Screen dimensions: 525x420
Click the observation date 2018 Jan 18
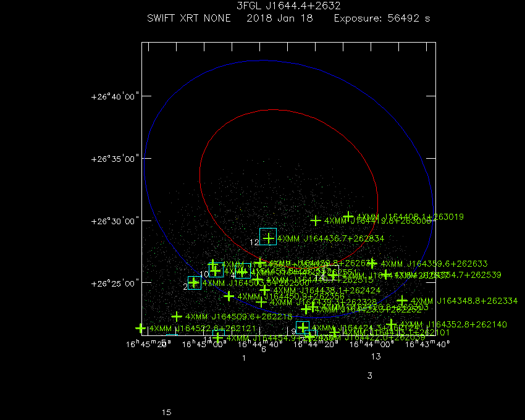[280, 18]
